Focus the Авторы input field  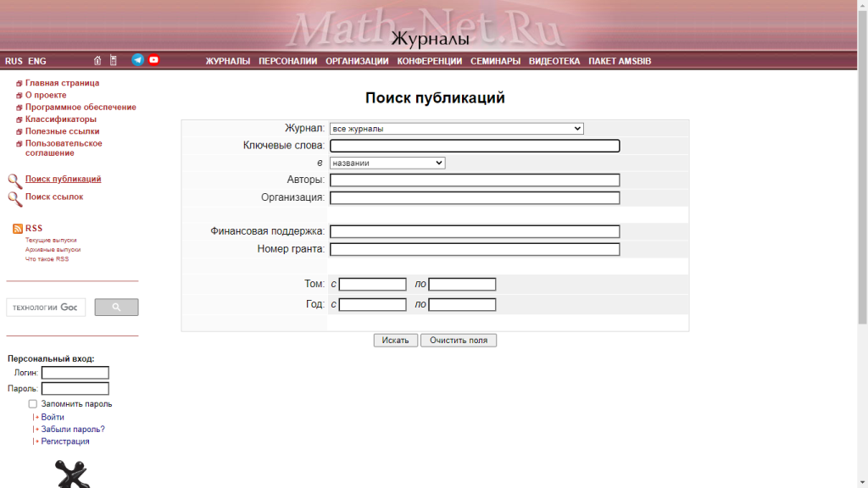coord(475,180)
